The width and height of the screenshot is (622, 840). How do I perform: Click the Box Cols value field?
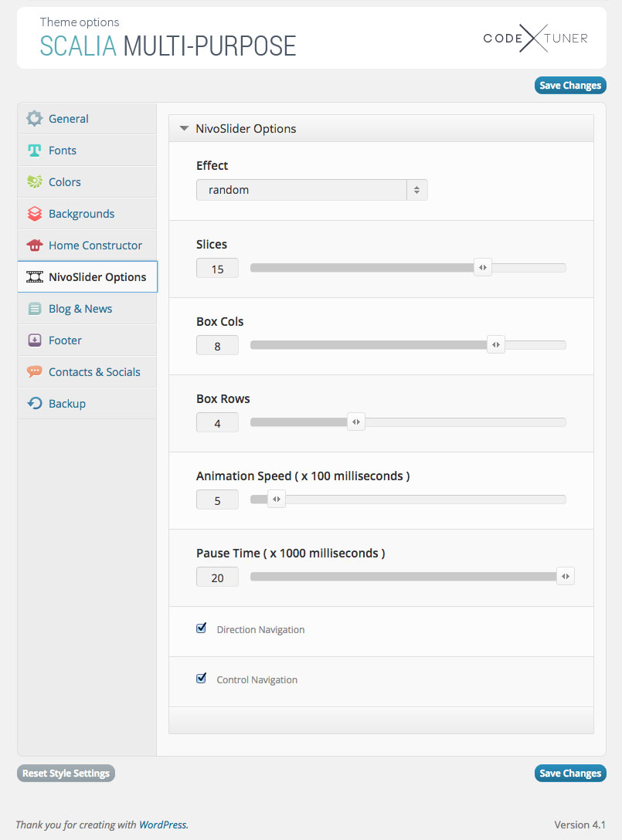pyautogui.click(x=217, y=346)
